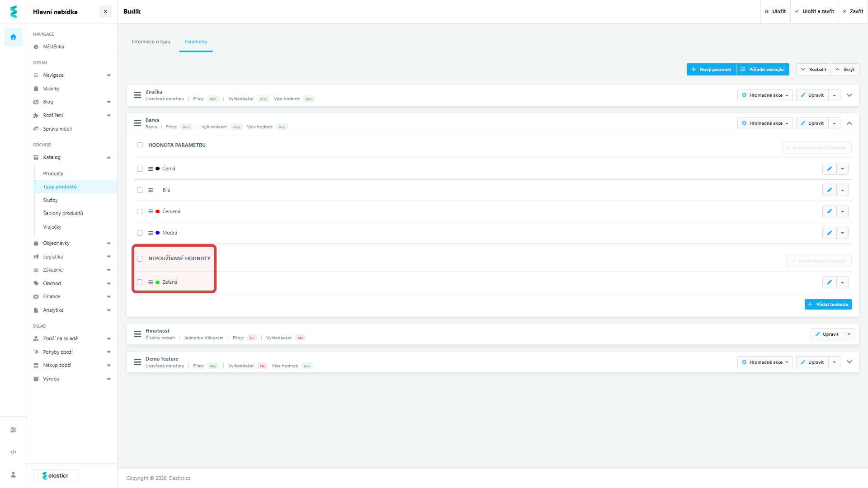Expand the Značka parameter chevron
This screenshot has height=488, width=868.
coord(849,95)
